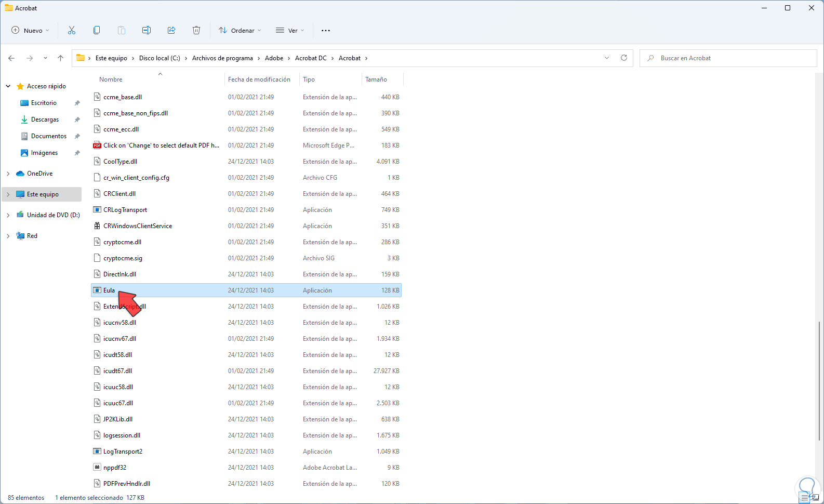The width and height of the screenshot is (824, 504).
Task: Click 'Acrobat DC' breadcrumb segment
Action: click(x=311, y=58)
